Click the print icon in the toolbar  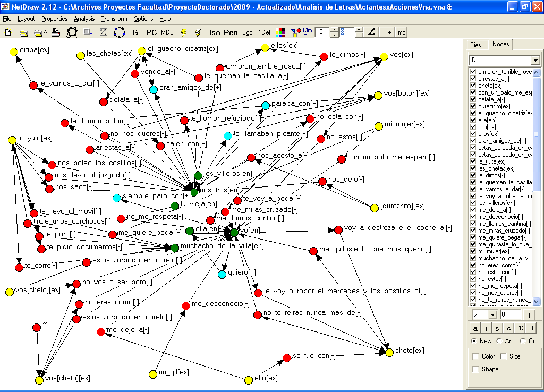[56, 32]
